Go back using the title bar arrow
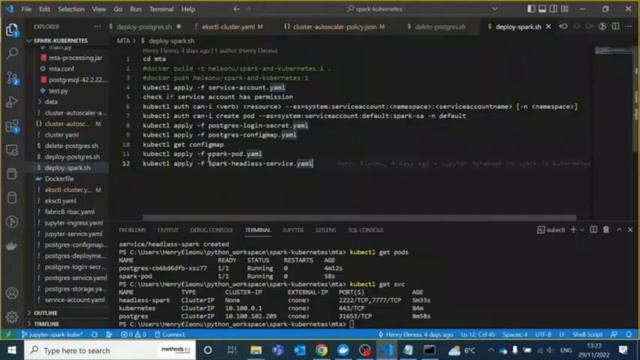This screenshot has height=360, width=640. tap(236, 9)
